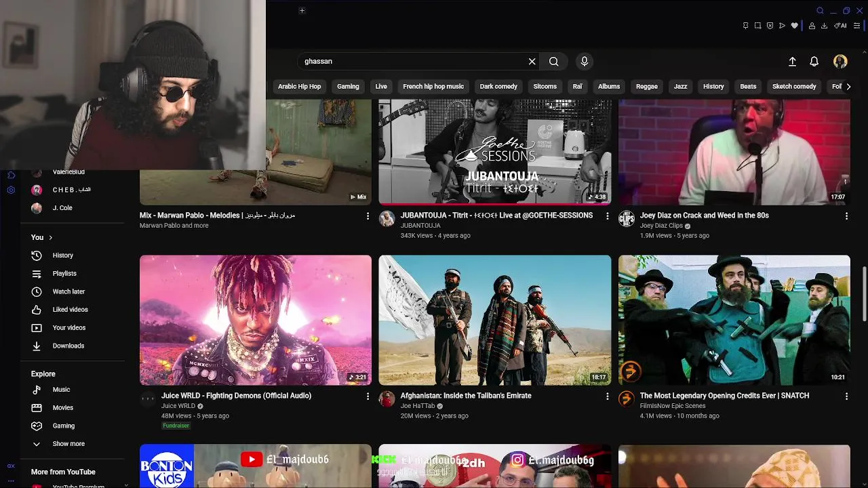The image size is (868, 488).
Task: Open the JUBANTOUJA Titrit video title
Action: (496, 216)
